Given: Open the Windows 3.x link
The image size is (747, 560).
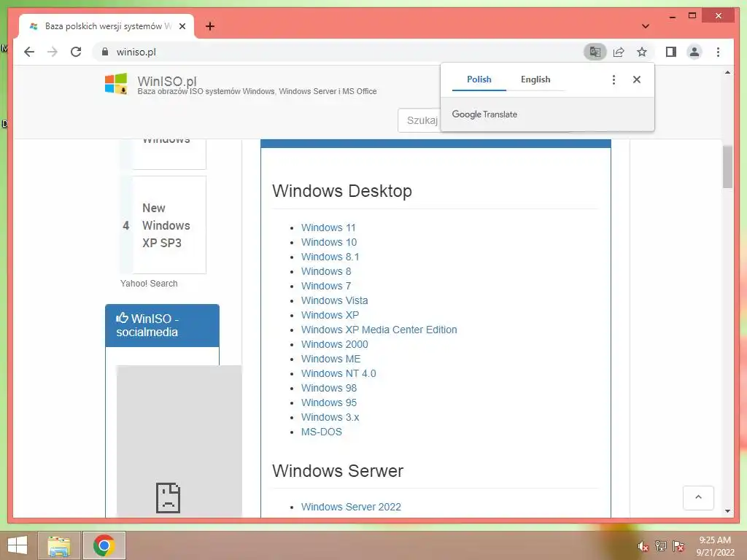Looking at the screenshot, I should [330, 417].
